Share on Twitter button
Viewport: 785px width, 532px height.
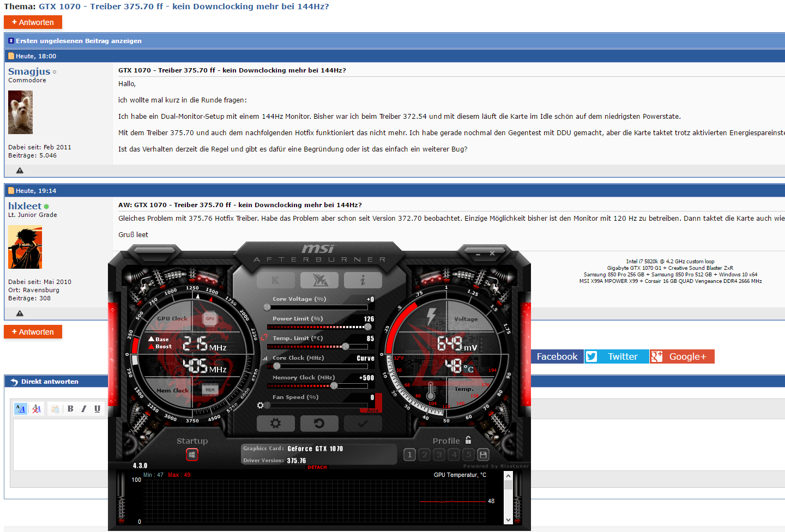617,356
